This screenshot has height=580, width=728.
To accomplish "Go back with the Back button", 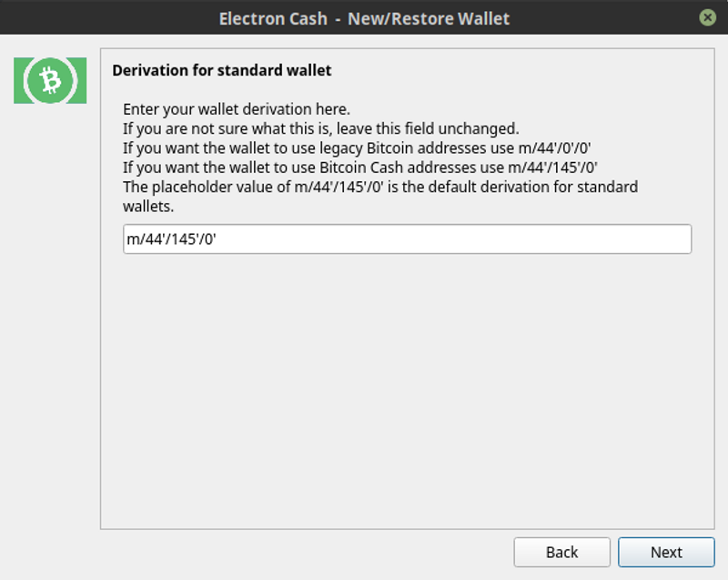I will (x=561, y=552).
